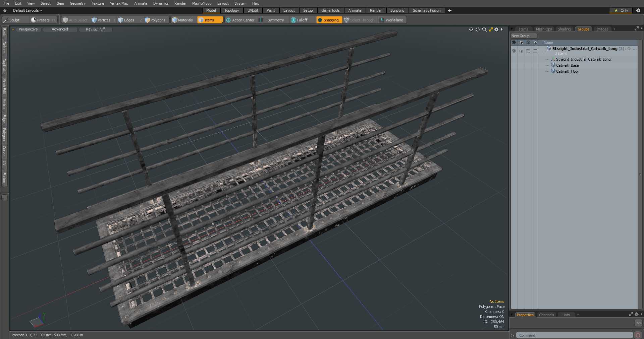The image size is (644, 339).
Task: Open Action Center options
Action: point(240,20)
